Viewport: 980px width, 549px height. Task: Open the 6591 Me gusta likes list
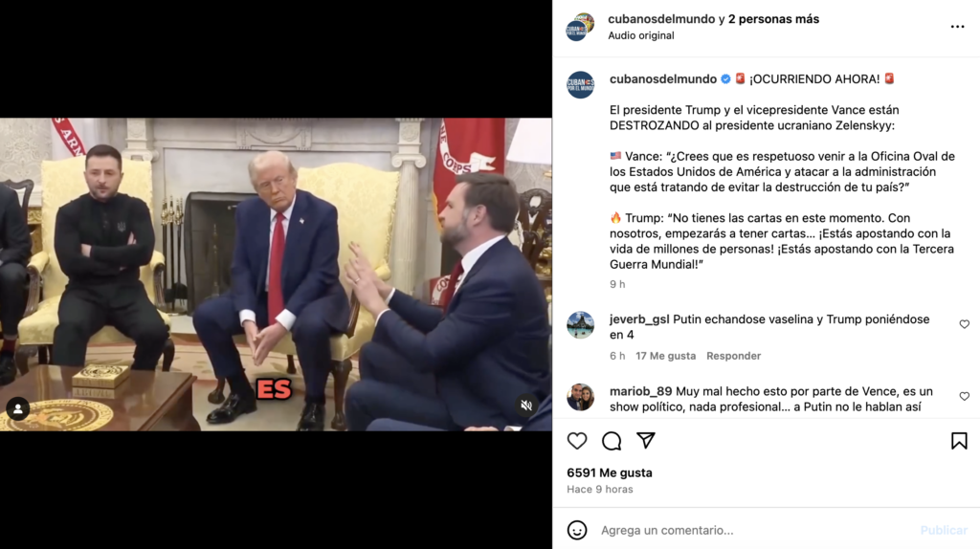coord(610,472)
